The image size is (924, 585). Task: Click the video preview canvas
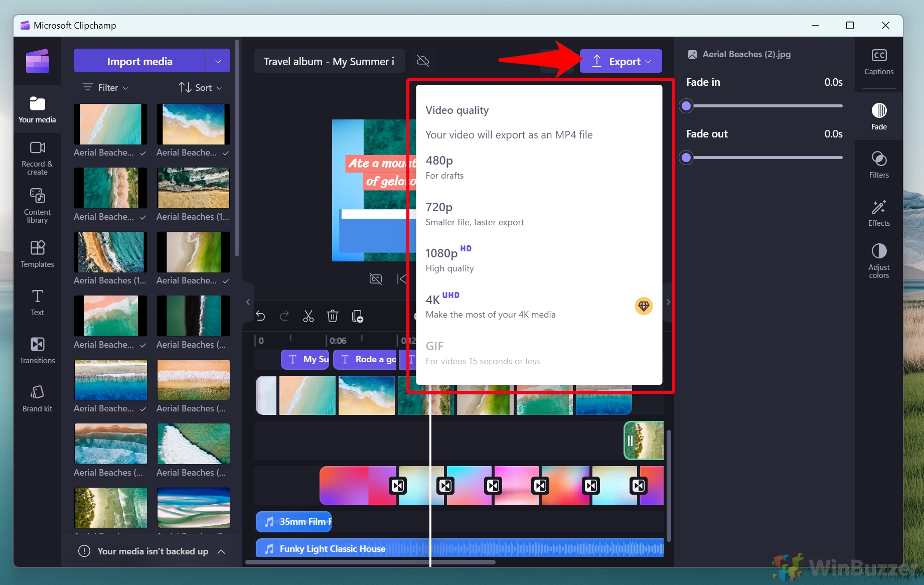pyautogui.click(x=374, y=191)
